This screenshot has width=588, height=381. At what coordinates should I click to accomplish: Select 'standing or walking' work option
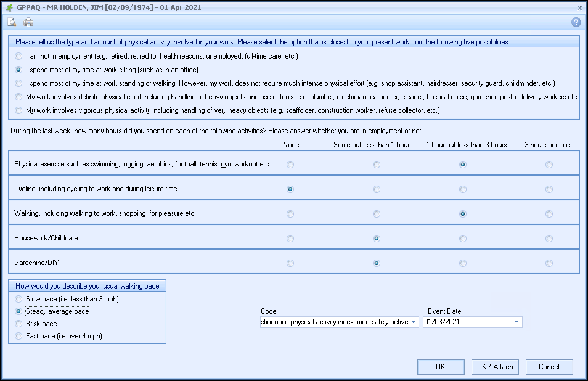tap(18, 83)
